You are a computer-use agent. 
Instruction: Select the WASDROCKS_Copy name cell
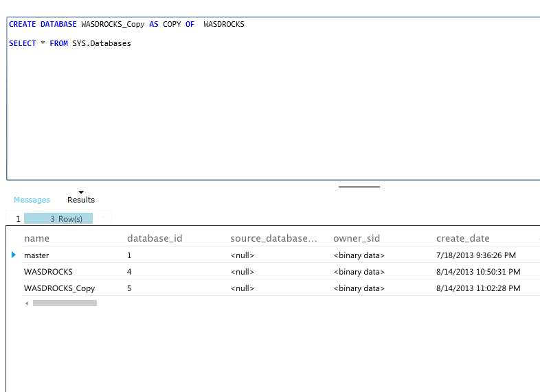[59, 288]
